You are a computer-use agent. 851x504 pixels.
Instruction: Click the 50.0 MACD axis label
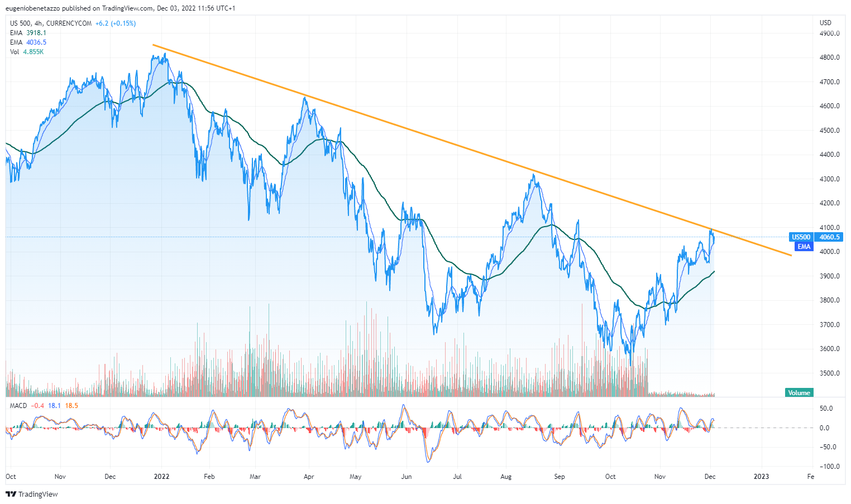[x=826, y=409]
